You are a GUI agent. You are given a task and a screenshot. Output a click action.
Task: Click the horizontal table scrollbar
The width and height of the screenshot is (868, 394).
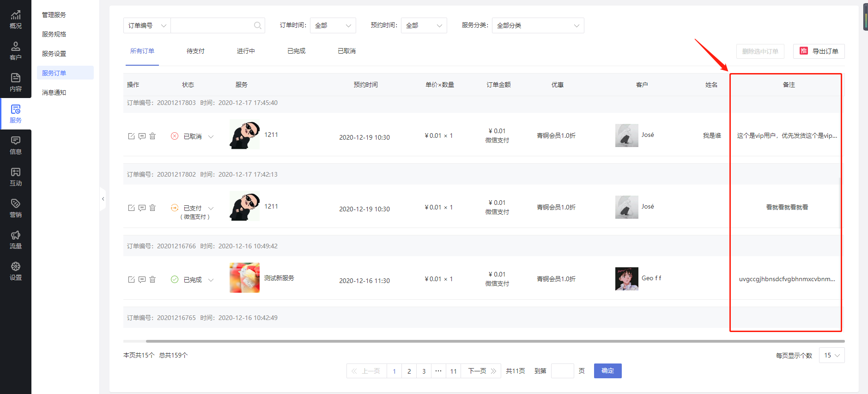tap(495, 341)
